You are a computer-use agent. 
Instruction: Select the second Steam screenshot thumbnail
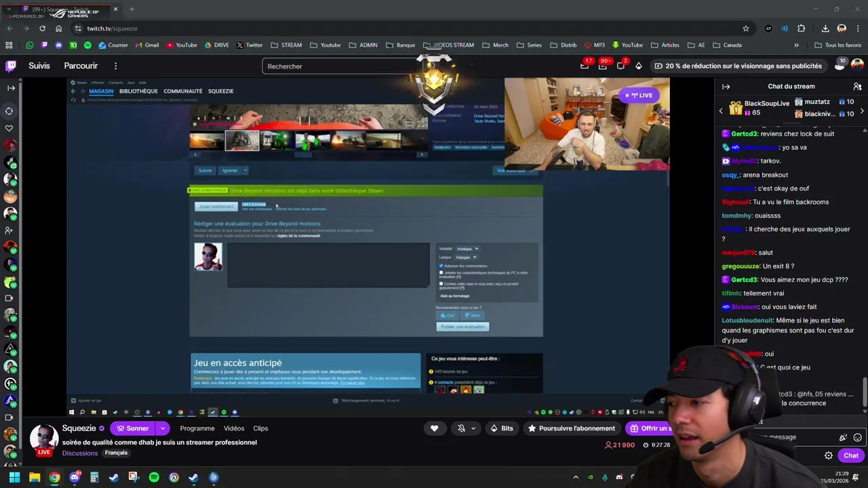coord(242,141)
